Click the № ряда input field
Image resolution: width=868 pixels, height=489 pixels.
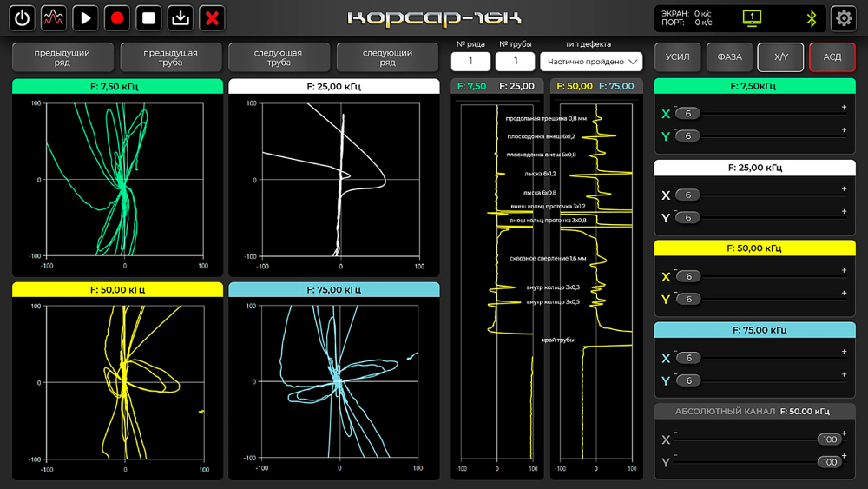470,62
